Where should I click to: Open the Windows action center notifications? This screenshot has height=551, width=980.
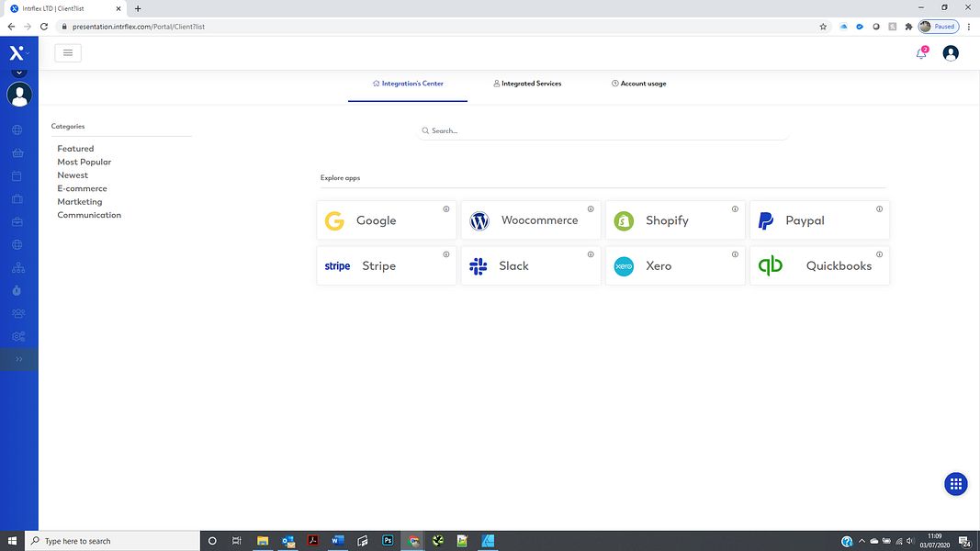pyautogui.click(x=965, y=541)
